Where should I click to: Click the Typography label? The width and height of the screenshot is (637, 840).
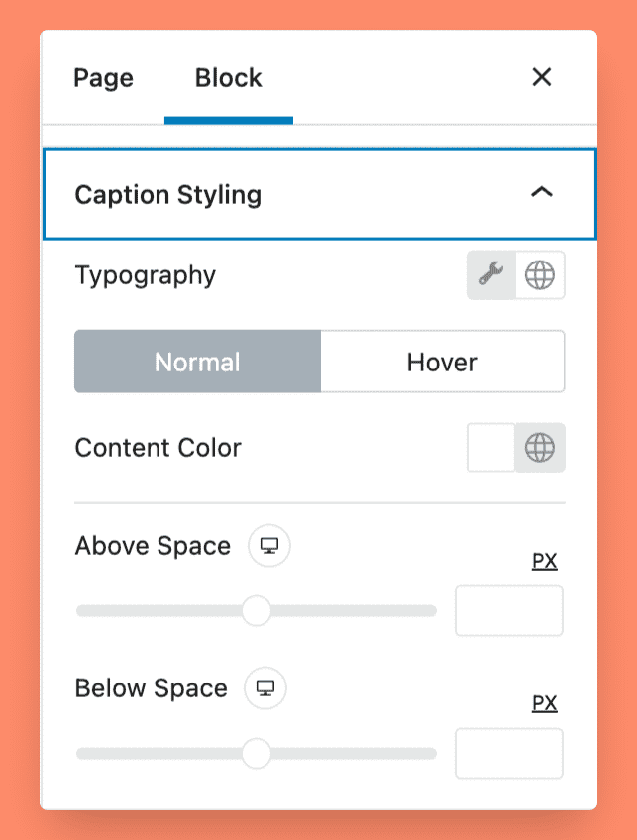[145, 275]
